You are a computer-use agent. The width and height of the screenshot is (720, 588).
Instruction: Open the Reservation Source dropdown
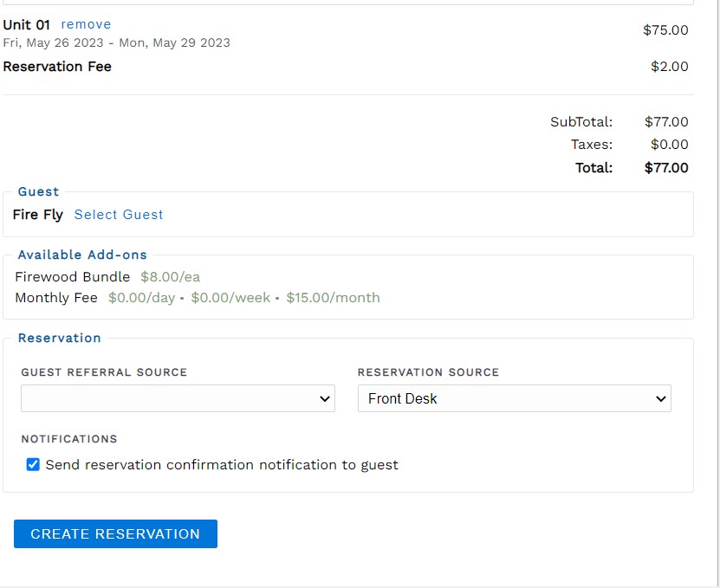click(514, 398)
